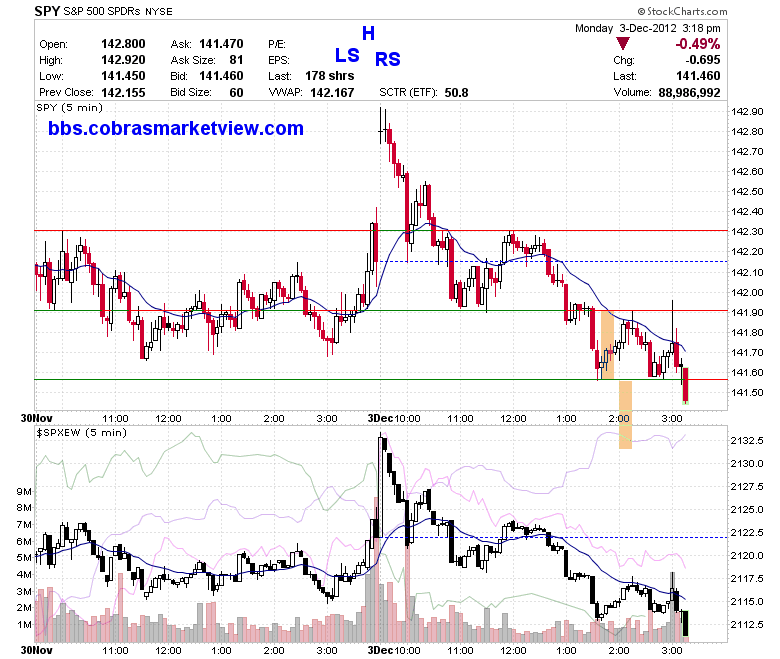Image resolution: width=780 pixels, height=659 pixels.
Task: Click the 2117.5 index axis label
Action: point(747,578)
